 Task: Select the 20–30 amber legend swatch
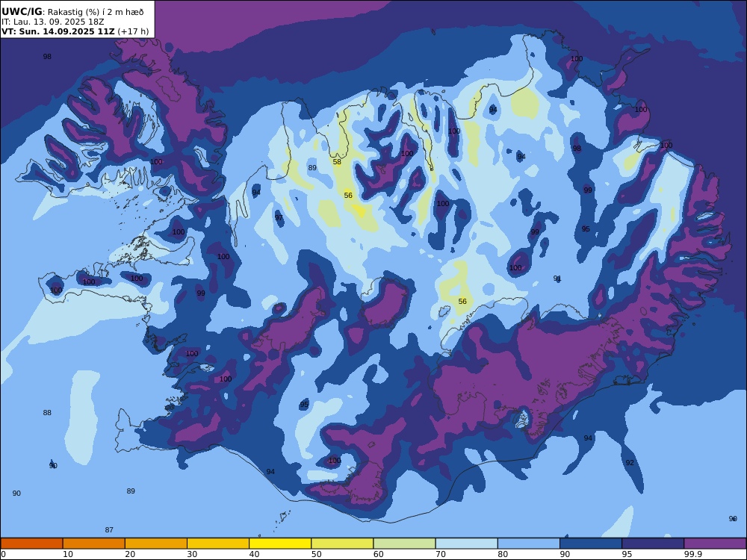[x=156, y=544]
